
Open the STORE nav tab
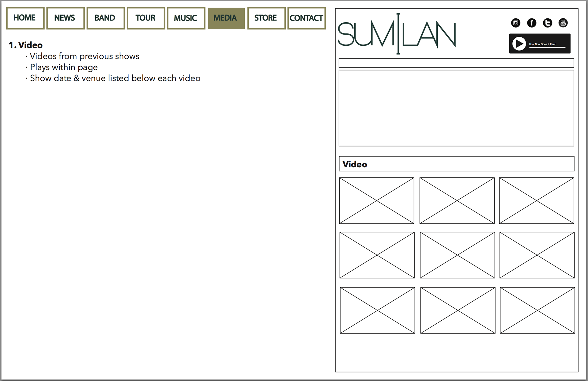pyautogui.click(x=266, y=18)
